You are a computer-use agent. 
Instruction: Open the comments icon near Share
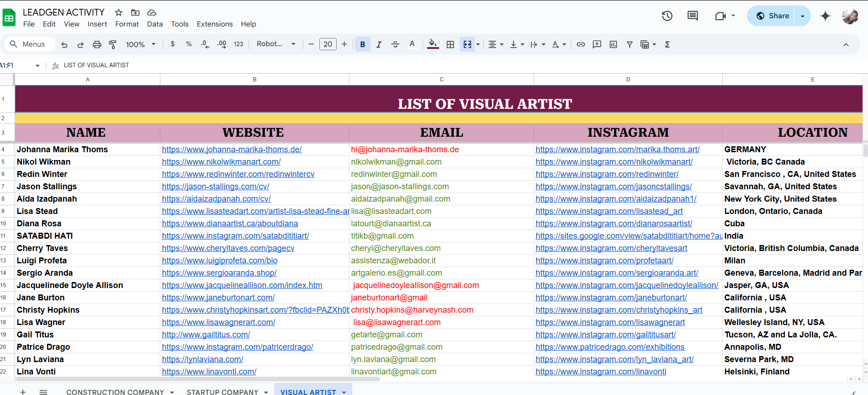tap(693, 16)
